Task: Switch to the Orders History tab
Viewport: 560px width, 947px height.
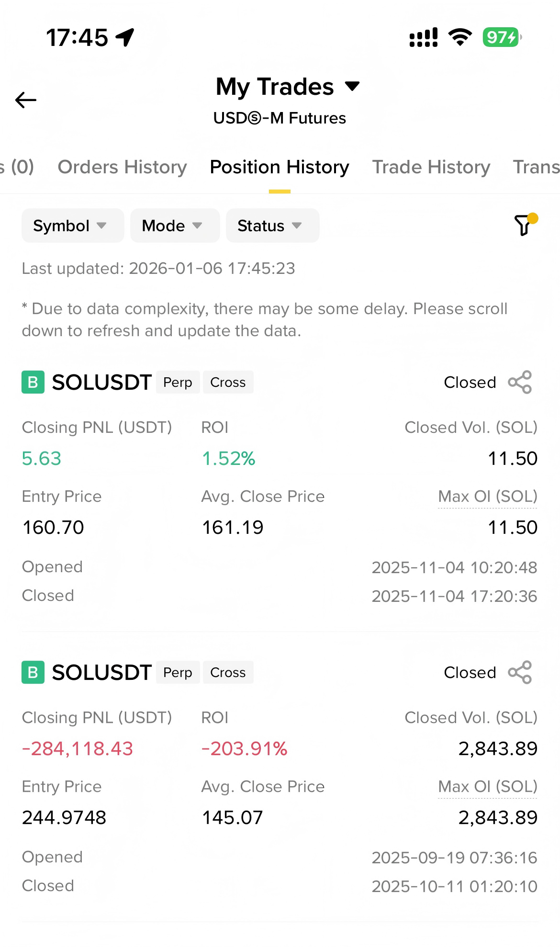Action: pos(122,167)
